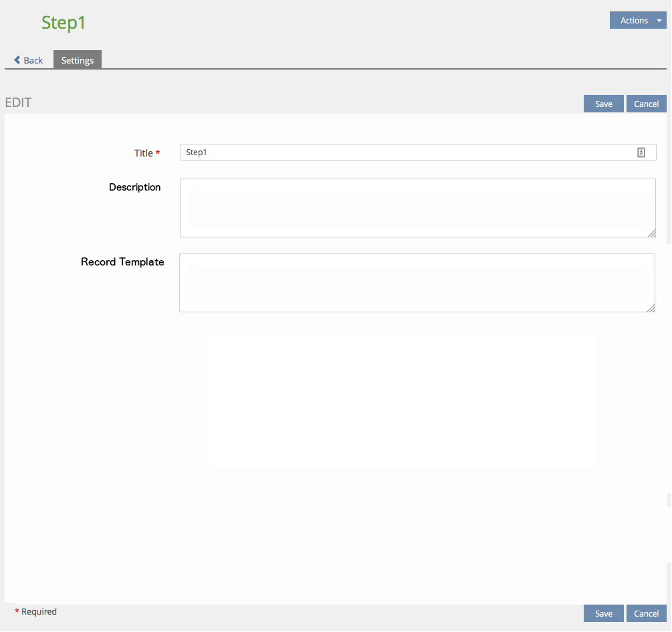
Task: Expand the Actions dropdown arrow
Action: pos(659,21)
